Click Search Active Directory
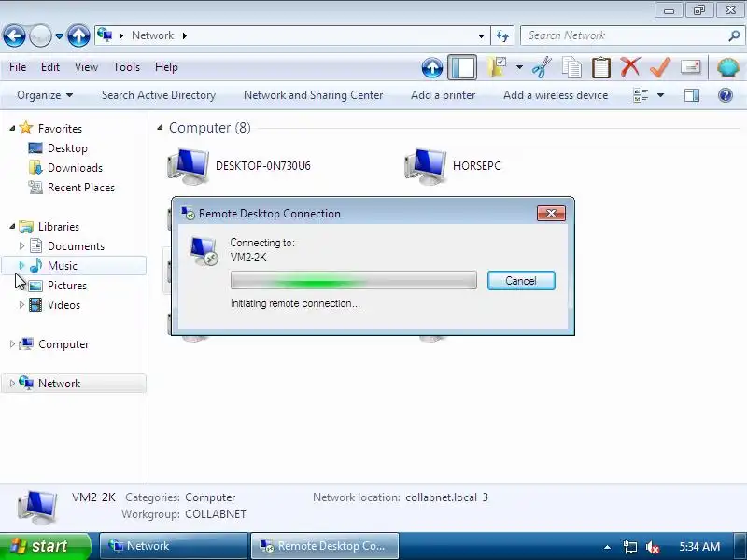Image resolution: width=747 pixels, height=560 pixels. click(159, 95)
